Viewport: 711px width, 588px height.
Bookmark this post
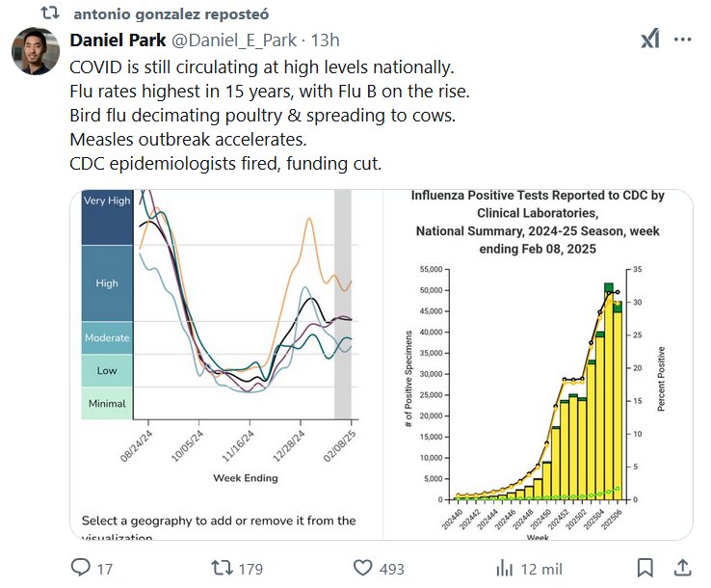coord(645,568)
